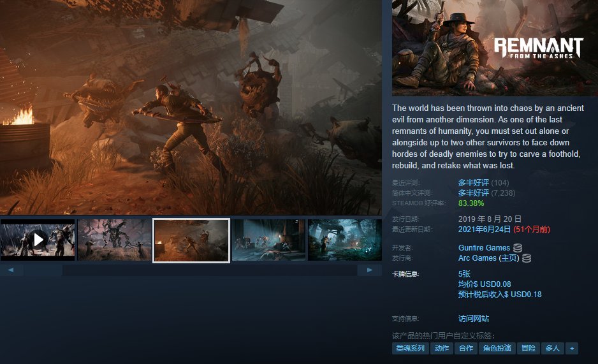Open the Arc Games 主页 homepage link
The height and width of the screenshot is (364, 598).
pyautogui.click(x=509, y=258)
